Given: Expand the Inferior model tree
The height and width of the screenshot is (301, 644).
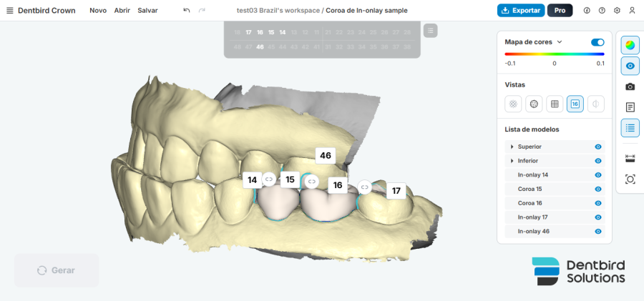Looking at the screenshot, I should (512, 161).
